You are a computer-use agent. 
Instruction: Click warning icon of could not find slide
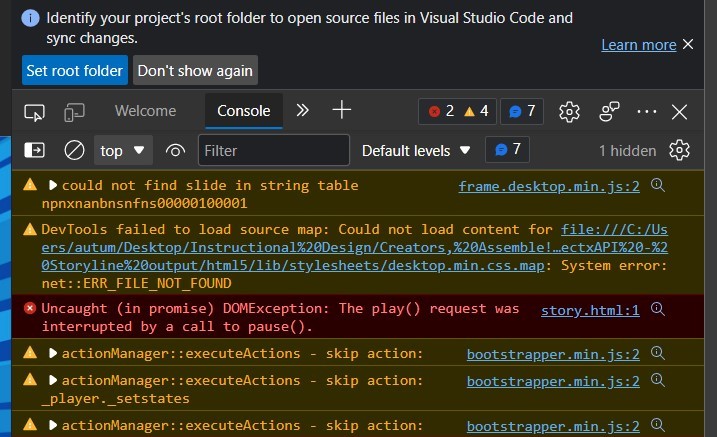pyautogui.click(x=30, y=185)
